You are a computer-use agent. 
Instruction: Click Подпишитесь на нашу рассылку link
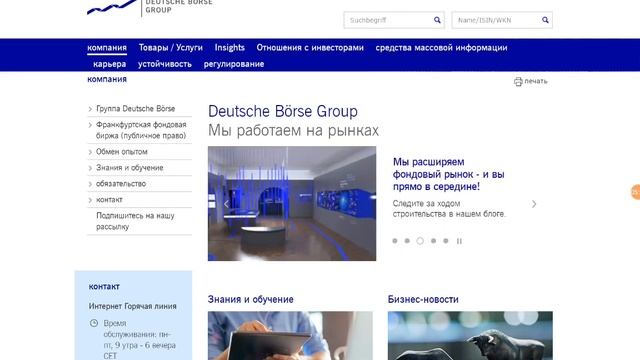(135, 221)
